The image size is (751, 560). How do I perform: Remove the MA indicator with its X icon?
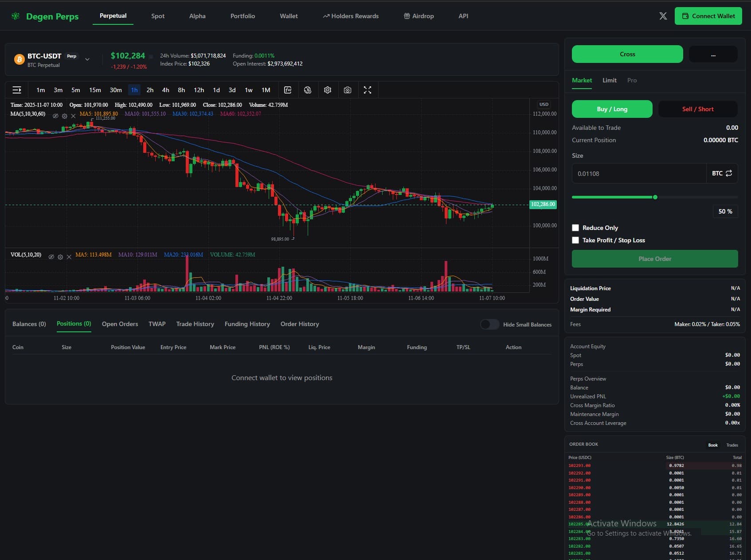[x=74, y=116]
